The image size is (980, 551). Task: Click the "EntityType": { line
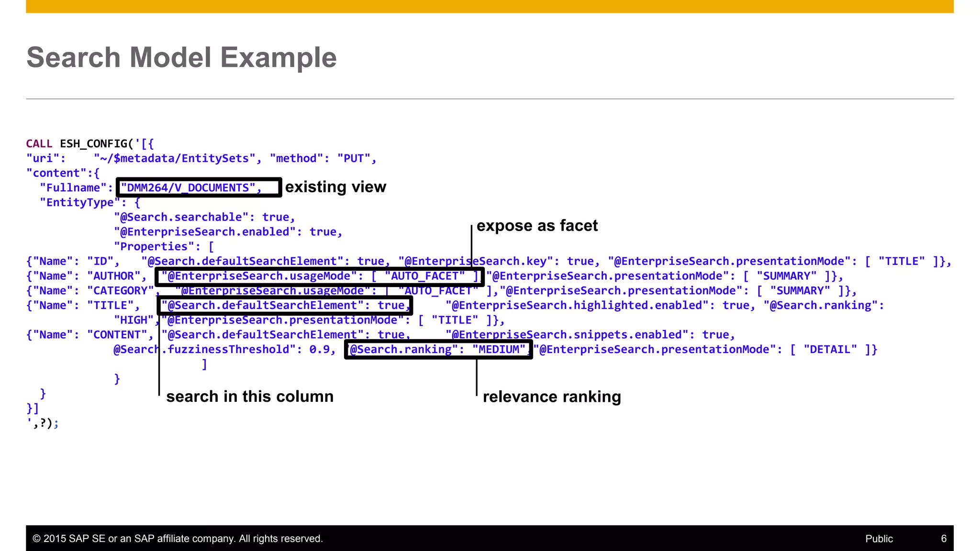point(90,202)
